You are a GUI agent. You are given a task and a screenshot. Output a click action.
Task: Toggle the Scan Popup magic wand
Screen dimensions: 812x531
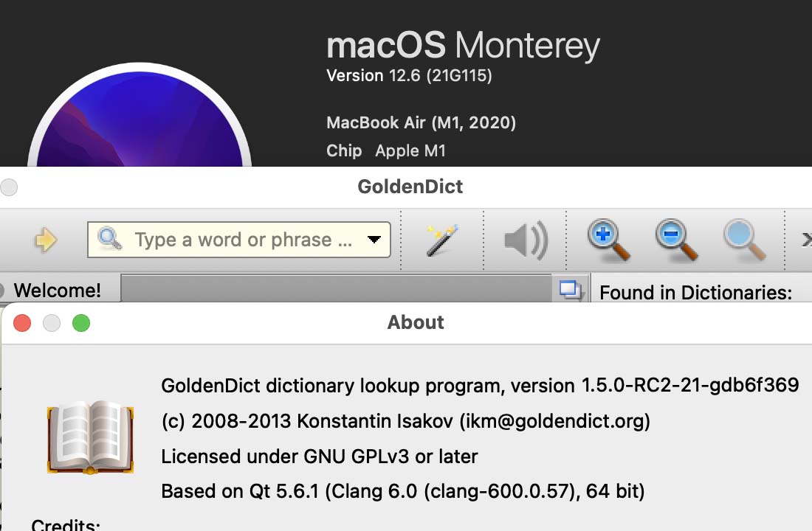click(x=443, y=240)
